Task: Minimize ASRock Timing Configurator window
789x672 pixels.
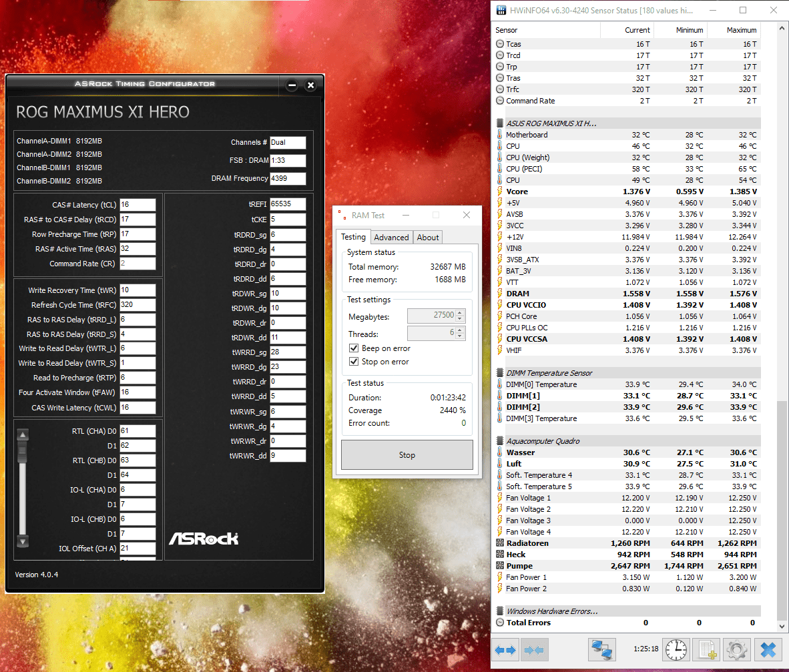Action: pyautogui.click(x=292, y=85)
